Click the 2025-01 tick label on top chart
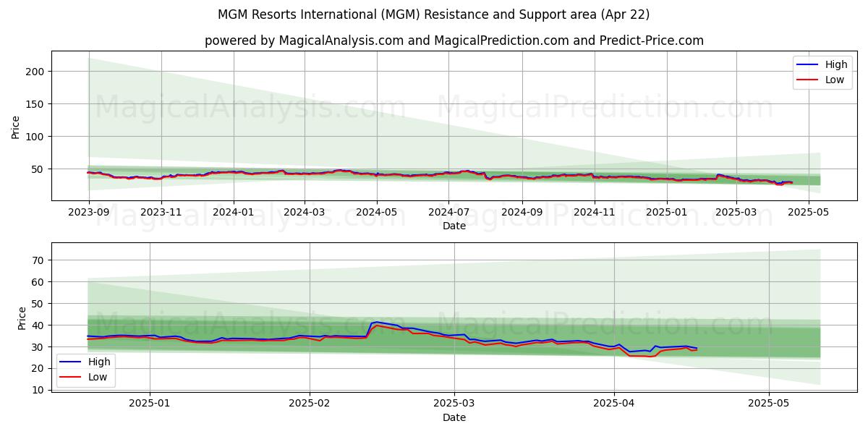Image resolution: width=868 pixels, height=434 pixels. (x=665, y=213)
